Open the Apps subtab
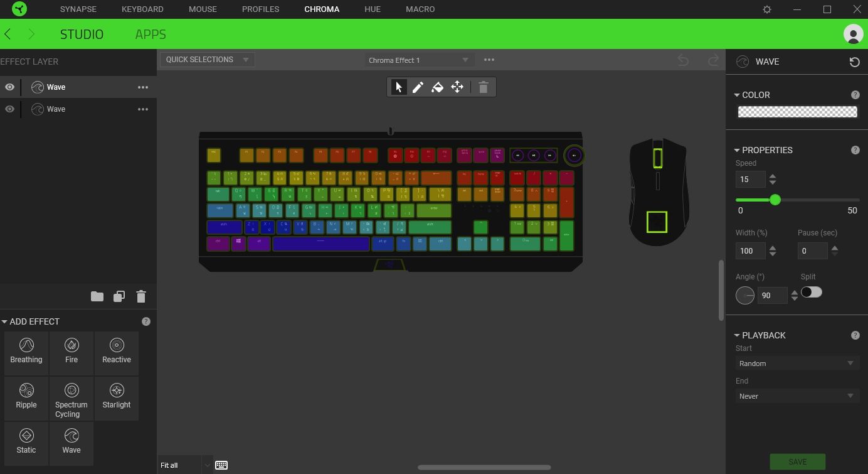868x474 pixels. (x=151, y=35)
